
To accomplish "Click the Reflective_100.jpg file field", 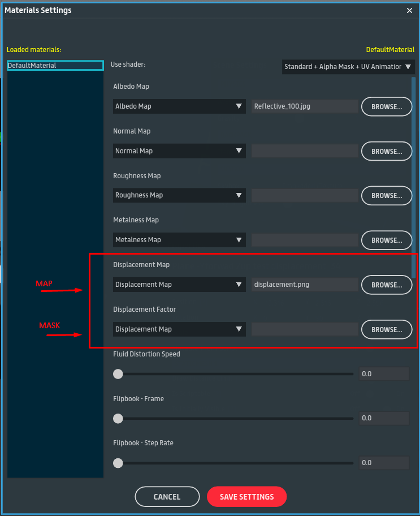I will tap(304, 106).
